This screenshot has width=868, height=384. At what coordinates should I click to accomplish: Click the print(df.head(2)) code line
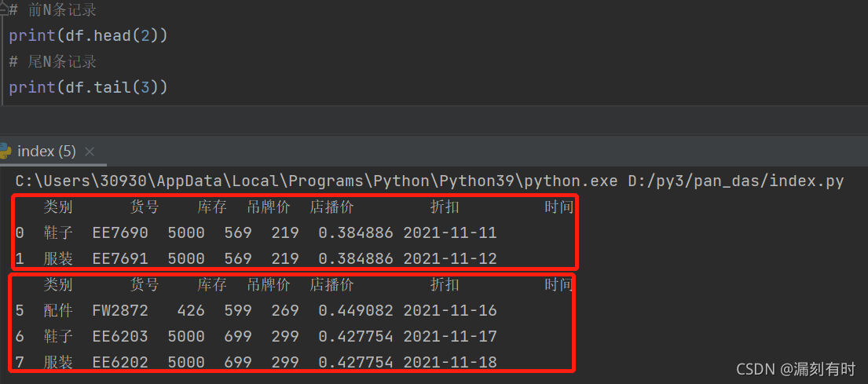(88, 36)
